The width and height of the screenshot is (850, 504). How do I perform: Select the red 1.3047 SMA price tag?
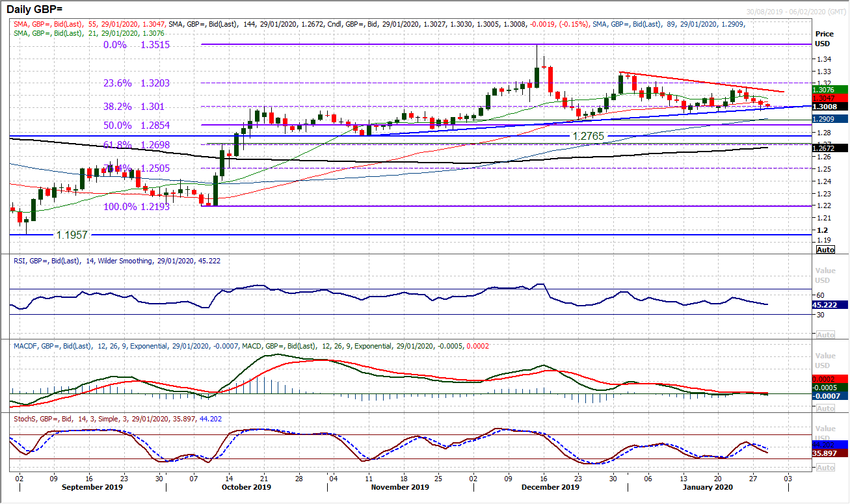pos(830,98)
